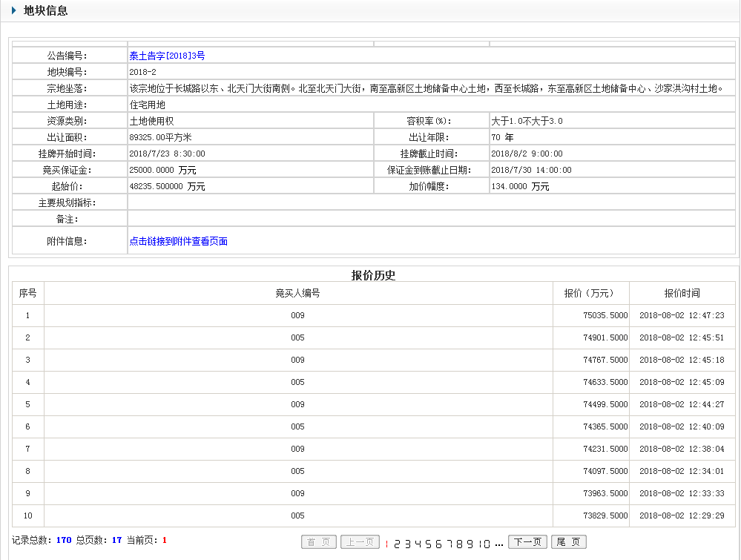Screen dimensions: 741x560
Task: Go to page 10 of bid history
Action: tap(484, 544)
